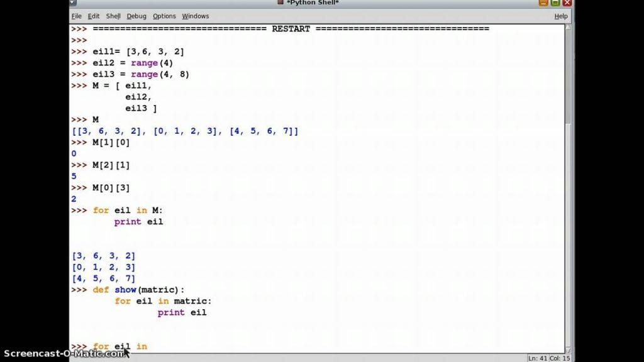This screenshot has height=362, width=644.
Task: Click the expression 'M[0][3]'
Action: [111, 187]
